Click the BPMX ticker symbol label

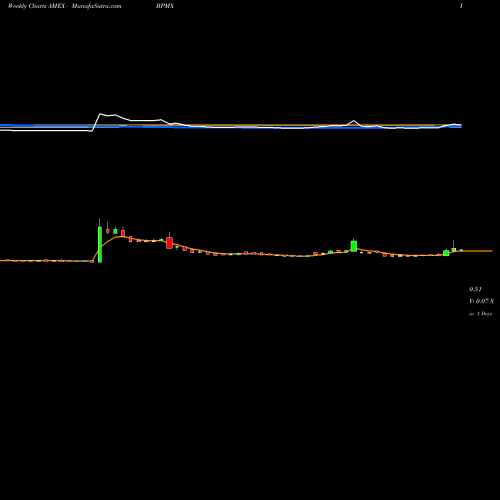(x=165, y=6)
